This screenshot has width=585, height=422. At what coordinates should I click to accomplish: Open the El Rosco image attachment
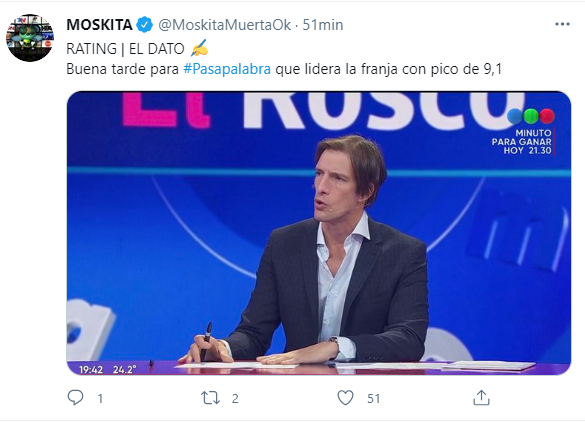pyautogui.click(x=319, y=233)
